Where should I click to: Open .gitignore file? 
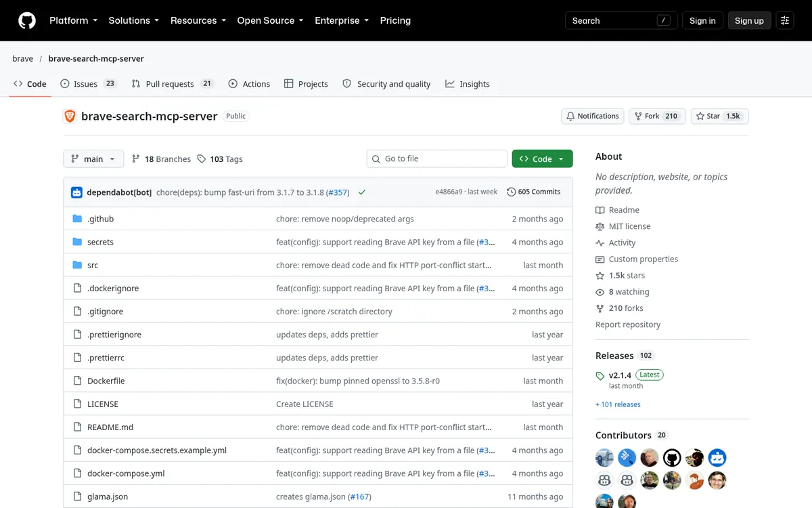click(105, 312)
